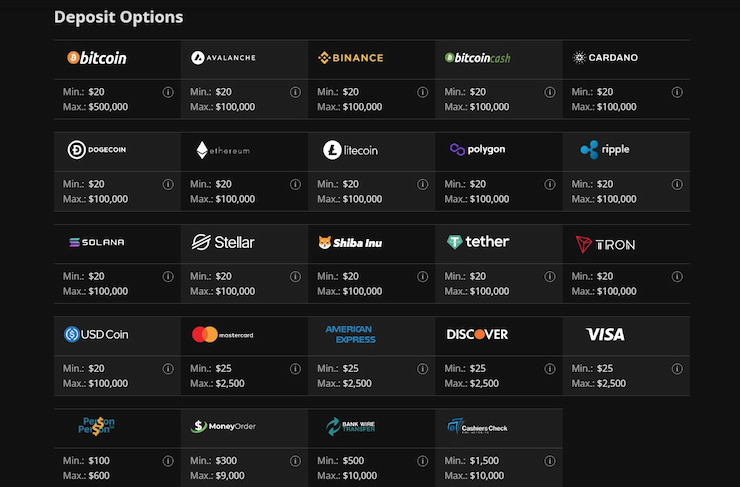Pick the Binance deposit option logo
740x487 pixels.
351,58
